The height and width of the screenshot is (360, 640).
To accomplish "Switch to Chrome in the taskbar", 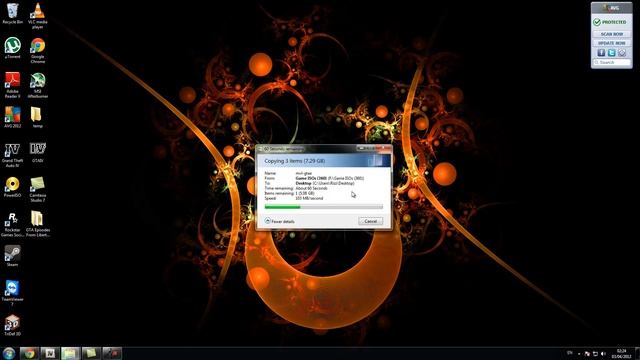I will (29, 353).
